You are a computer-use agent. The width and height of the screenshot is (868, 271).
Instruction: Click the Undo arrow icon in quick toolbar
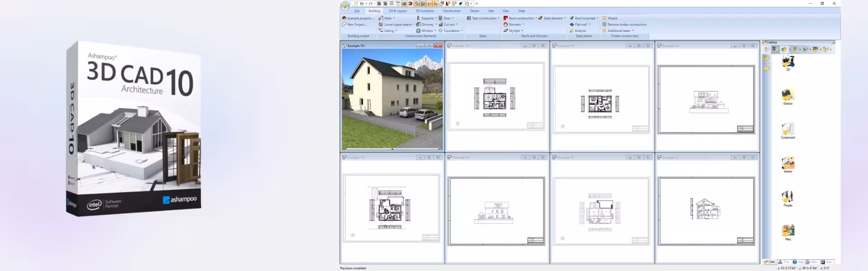click(x=362, y=4)
